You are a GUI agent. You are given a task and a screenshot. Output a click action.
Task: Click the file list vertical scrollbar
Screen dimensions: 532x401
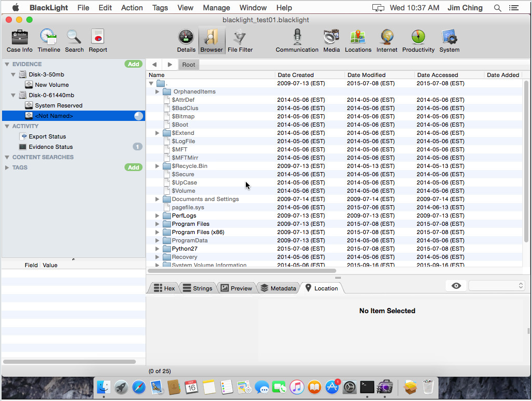[526, 162]
